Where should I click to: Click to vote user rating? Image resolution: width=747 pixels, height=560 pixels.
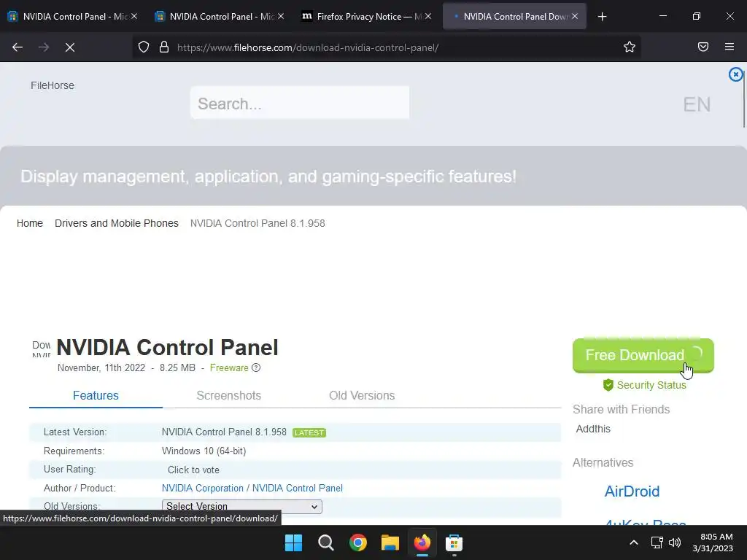tap(193, 470)
